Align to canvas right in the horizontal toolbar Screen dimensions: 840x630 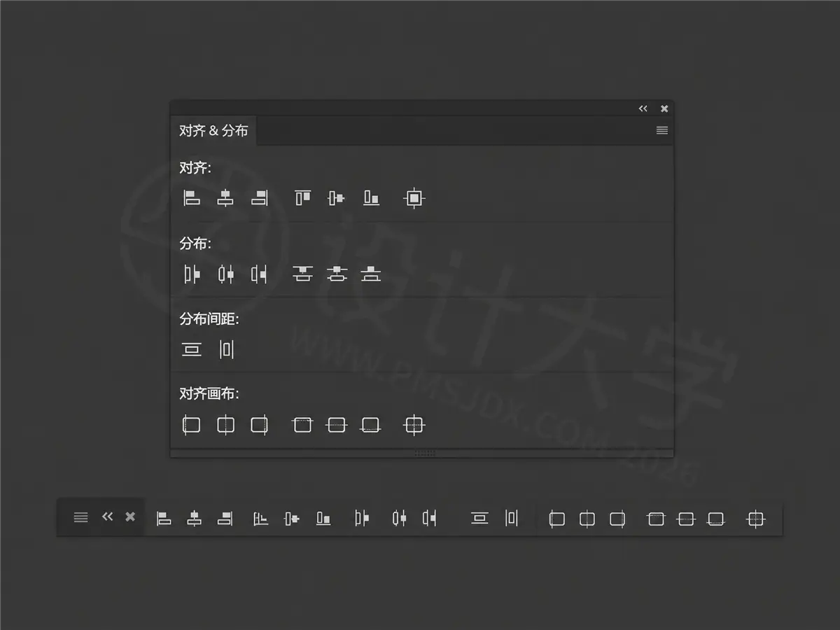pyautogui.click(x=617, y=519)
